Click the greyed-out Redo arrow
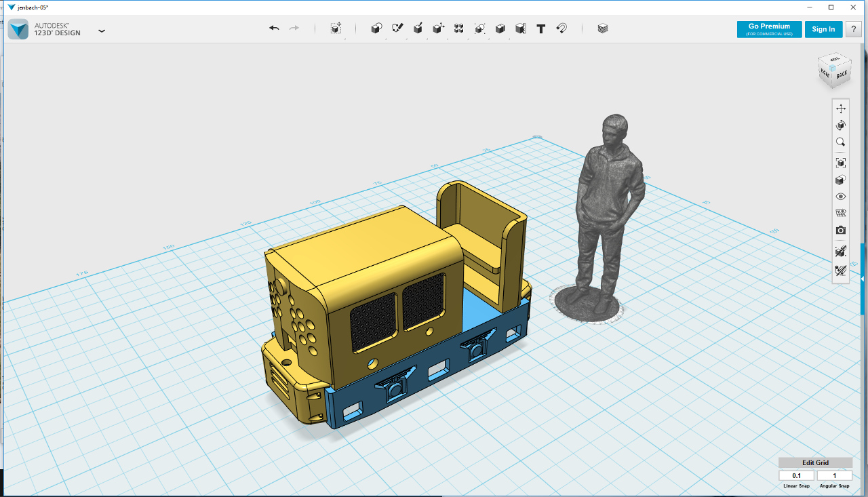Viewport: 868px width, 497px height. click(x=294, y=28)
